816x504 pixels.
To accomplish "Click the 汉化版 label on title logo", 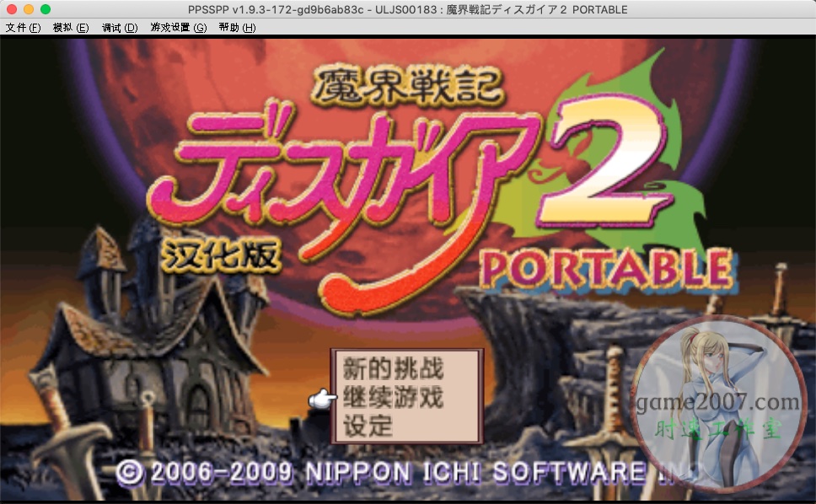I will (220, 255).
